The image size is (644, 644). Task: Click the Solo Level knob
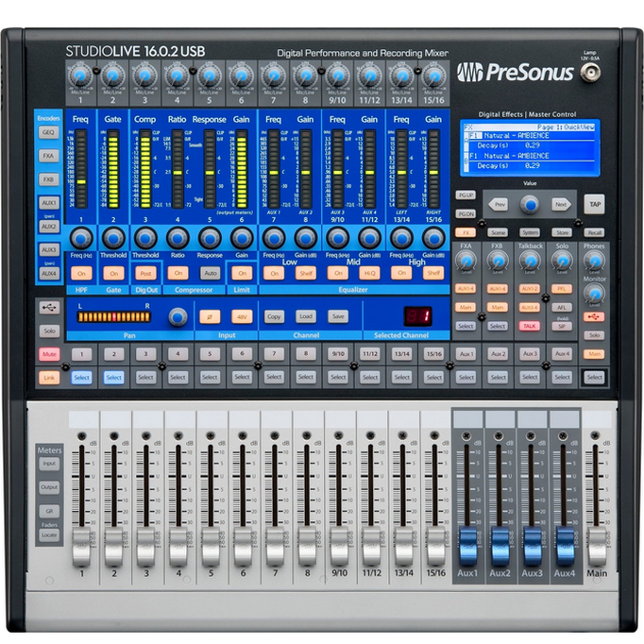[x=562, y=261]
